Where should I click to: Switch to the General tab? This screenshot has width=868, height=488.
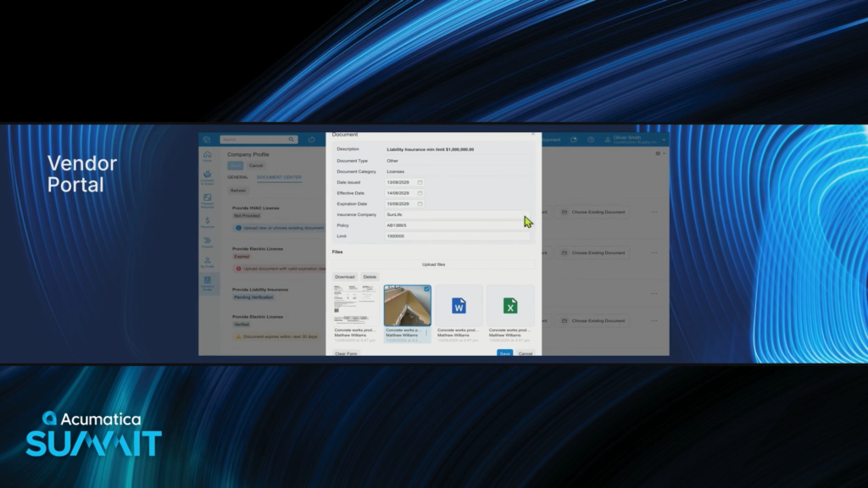point(237,177)
